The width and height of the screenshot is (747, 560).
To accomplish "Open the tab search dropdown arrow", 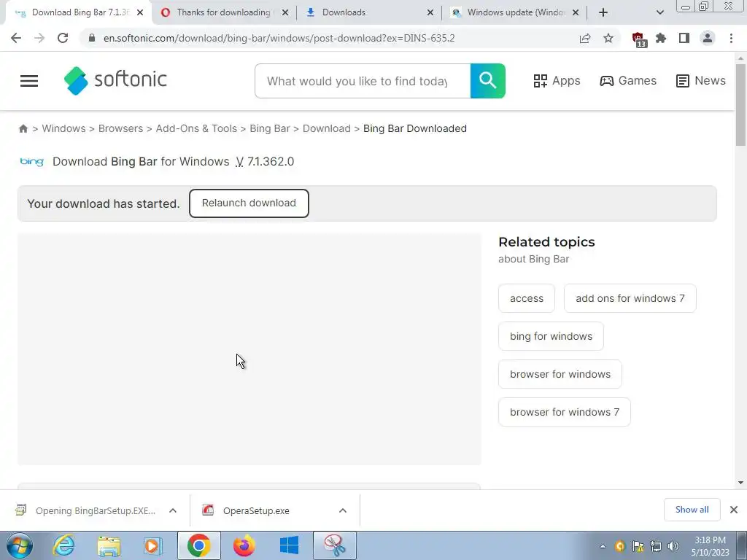I will pyautogui.click(x=659, y=12).
